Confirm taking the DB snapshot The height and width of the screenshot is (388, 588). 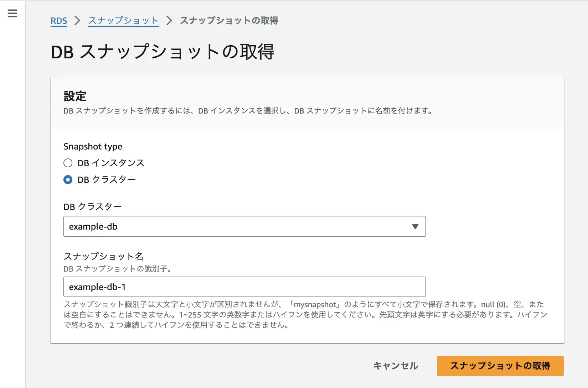500,366
